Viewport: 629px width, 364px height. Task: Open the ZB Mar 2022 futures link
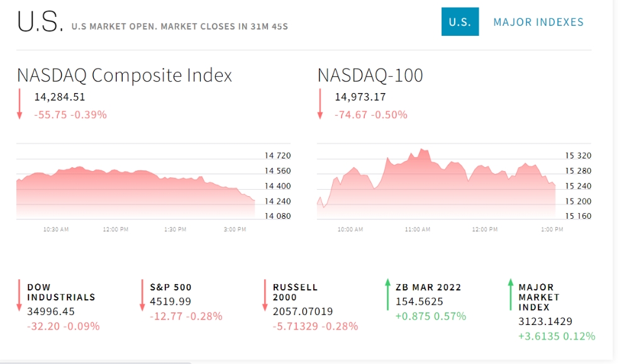click(428, 287)
